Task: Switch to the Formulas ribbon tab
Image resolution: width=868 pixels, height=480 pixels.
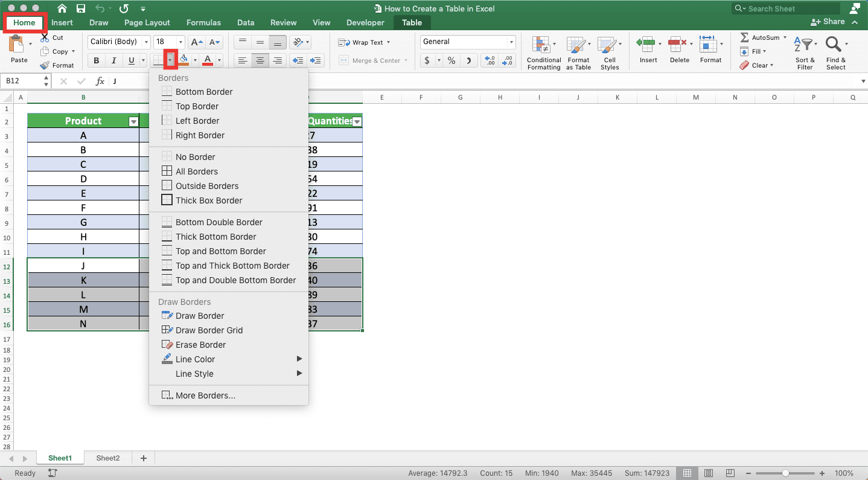Action: click(x=203, y=22)
